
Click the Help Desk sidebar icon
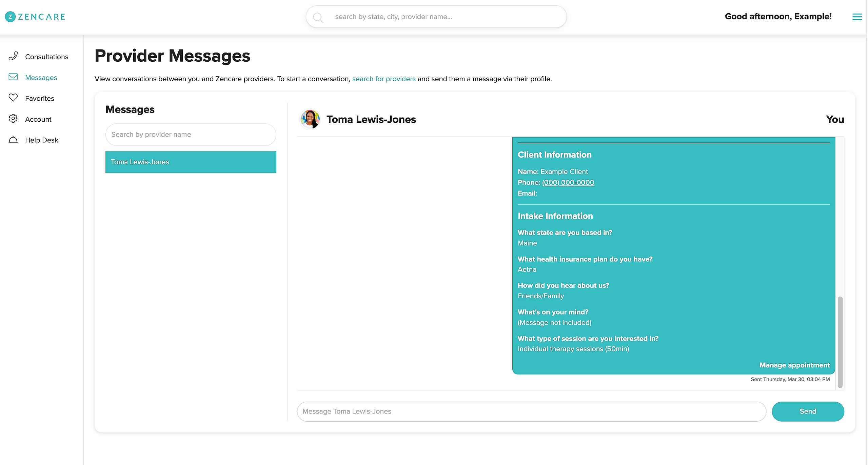tap(14, 140)
